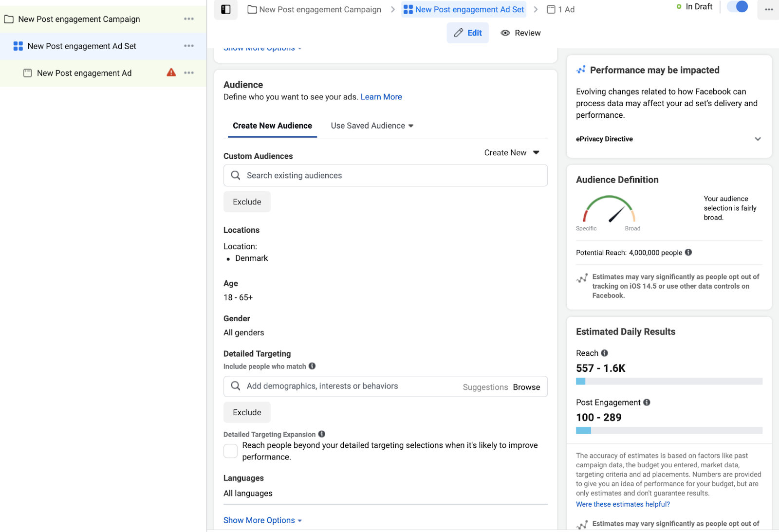The height and width of the screenshot is (532, 779).
Task: Toggle the In Draft switch off
Action: 737,7
